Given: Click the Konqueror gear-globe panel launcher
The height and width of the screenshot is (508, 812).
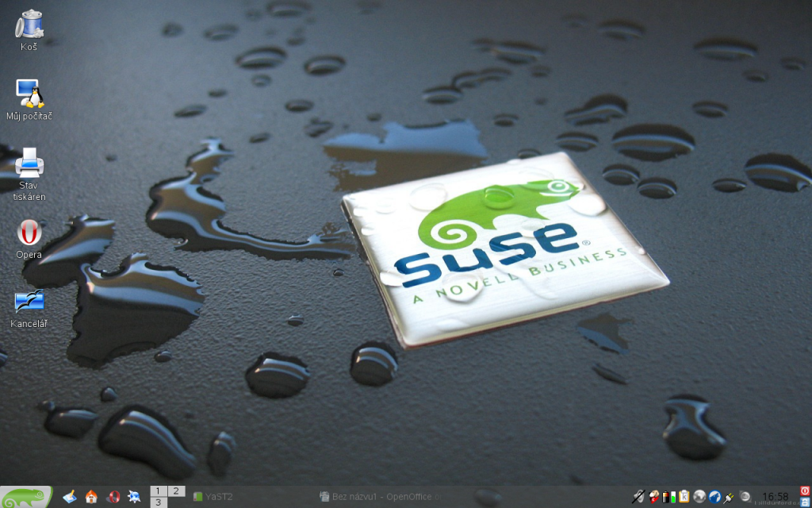Looking at the screenshot, I should [x=134, y=497].
